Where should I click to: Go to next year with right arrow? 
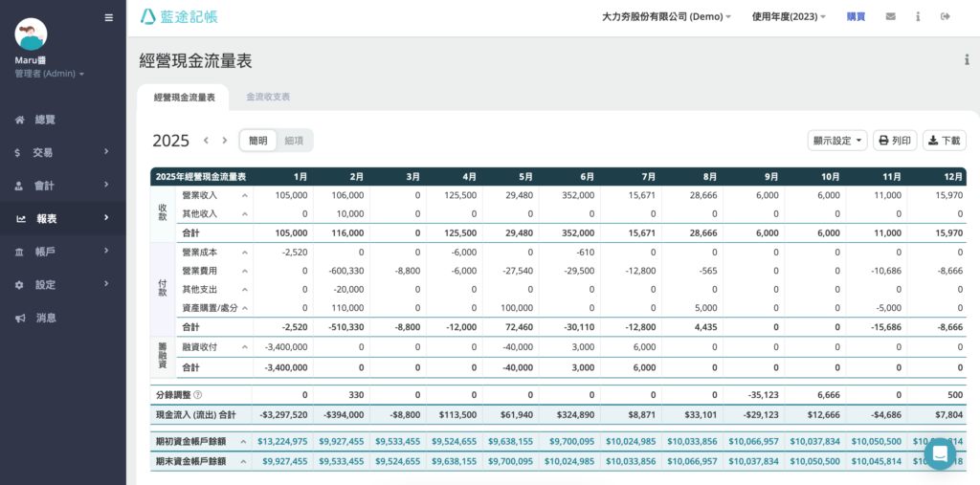pyautogui.click(x=225, y=141)
